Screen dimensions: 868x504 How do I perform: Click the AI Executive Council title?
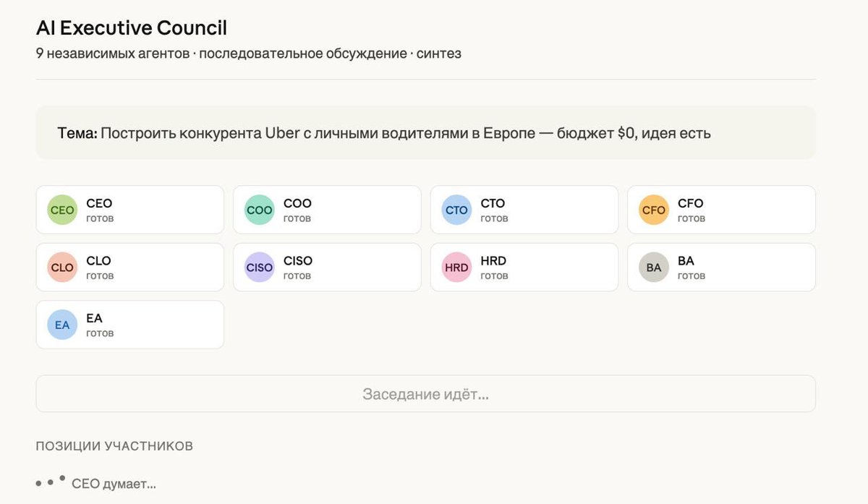132,27
